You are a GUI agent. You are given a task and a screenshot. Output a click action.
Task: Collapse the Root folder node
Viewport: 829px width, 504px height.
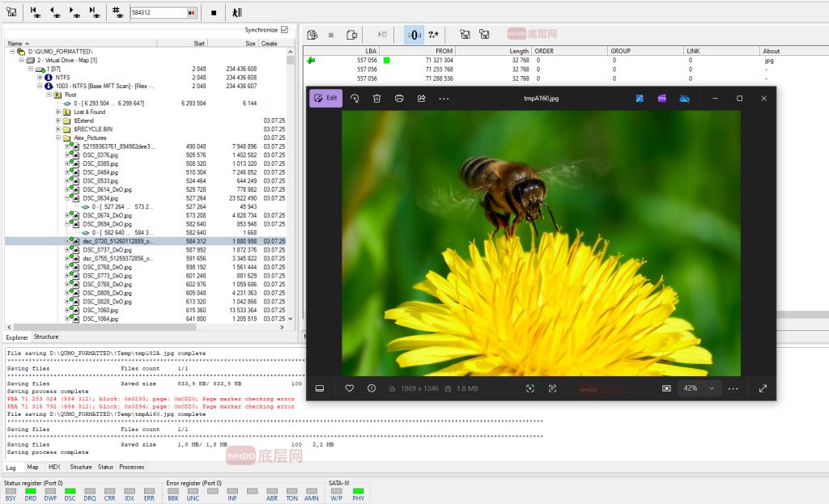[49, 95]
